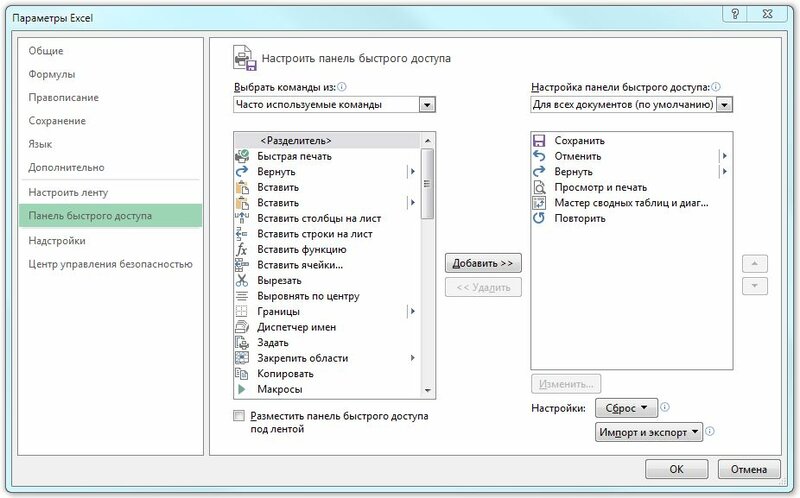
Task: Click the Center alignment icon
Action: pyautogui.click(x=242, y=296)
